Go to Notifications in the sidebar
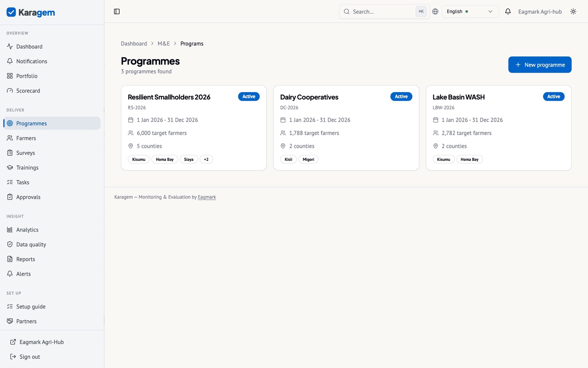This screenshot has height=368, width=588. coord(52,61)
